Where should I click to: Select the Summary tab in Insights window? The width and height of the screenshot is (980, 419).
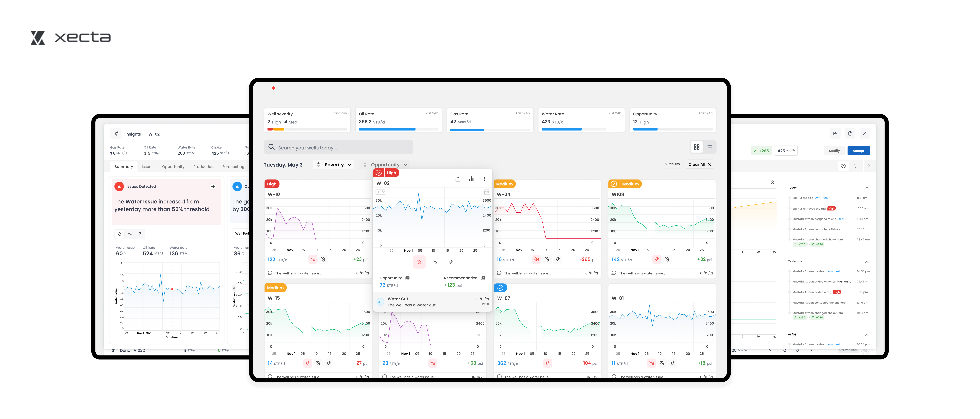pyautogui.click(x=124, y=167)
